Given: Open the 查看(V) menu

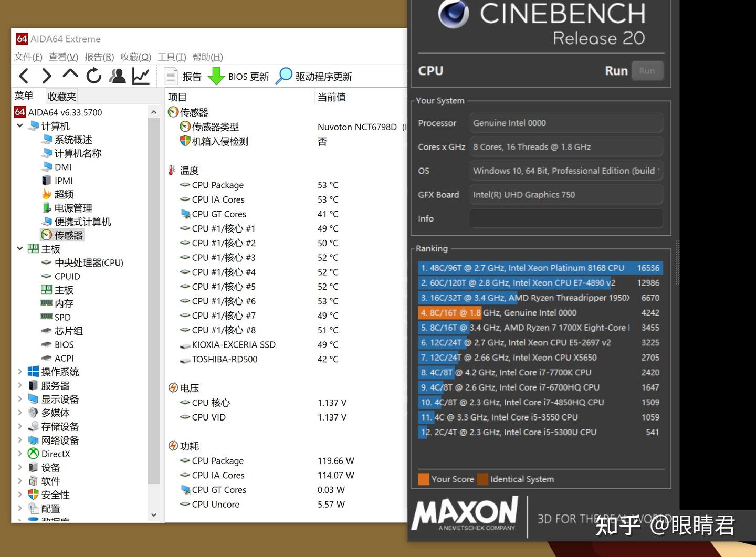Looking at the screenshot, I should (64, 57).
